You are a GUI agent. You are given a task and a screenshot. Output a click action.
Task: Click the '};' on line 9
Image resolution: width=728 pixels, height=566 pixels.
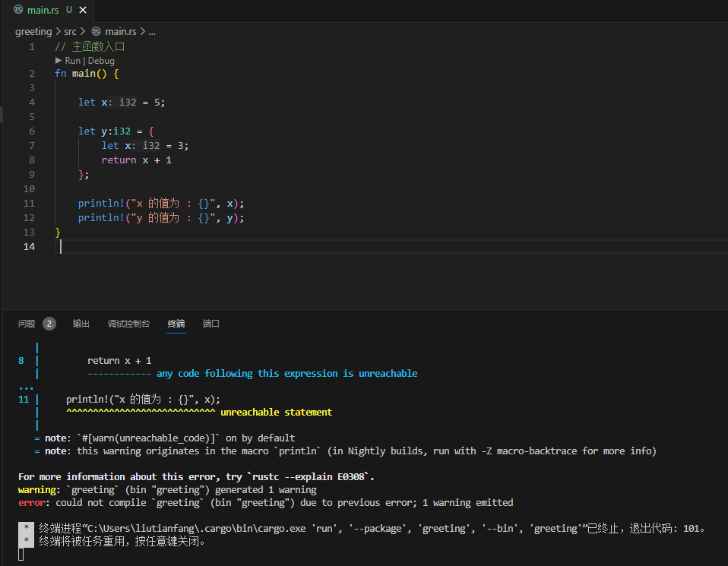(84, 175)
